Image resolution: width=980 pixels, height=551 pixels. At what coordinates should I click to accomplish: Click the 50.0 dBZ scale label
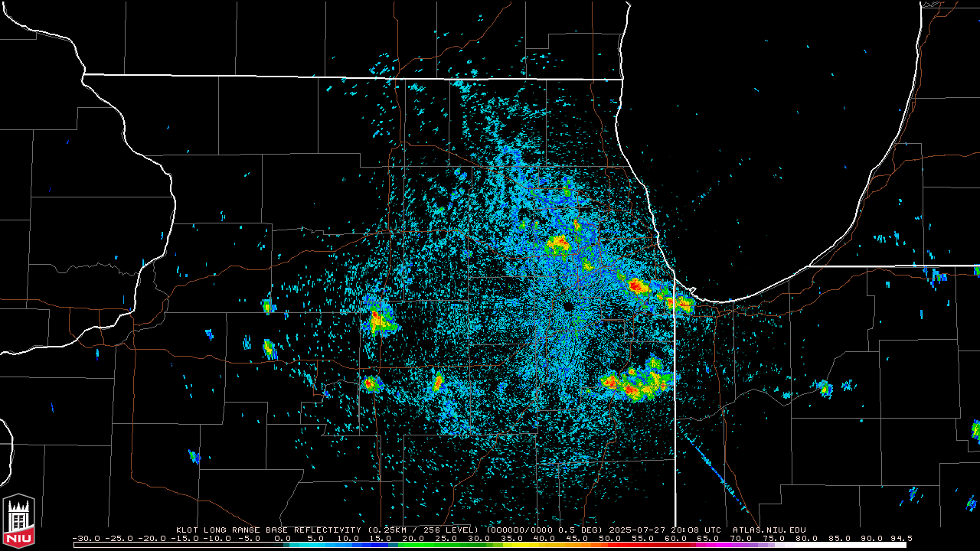pos(609,538)
